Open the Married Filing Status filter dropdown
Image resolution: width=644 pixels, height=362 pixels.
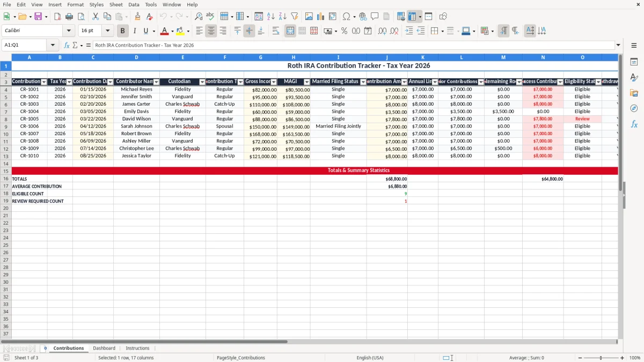pos(363,82)
